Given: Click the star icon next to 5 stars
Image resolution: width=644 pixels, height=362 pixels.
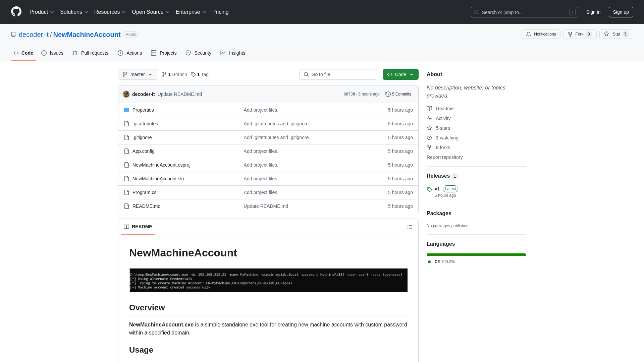Looking at the screenshot, I should 429,128.
